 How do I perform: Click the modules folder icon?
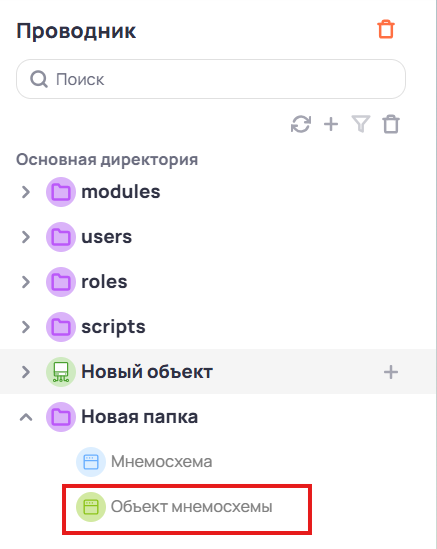coord(61,192)
